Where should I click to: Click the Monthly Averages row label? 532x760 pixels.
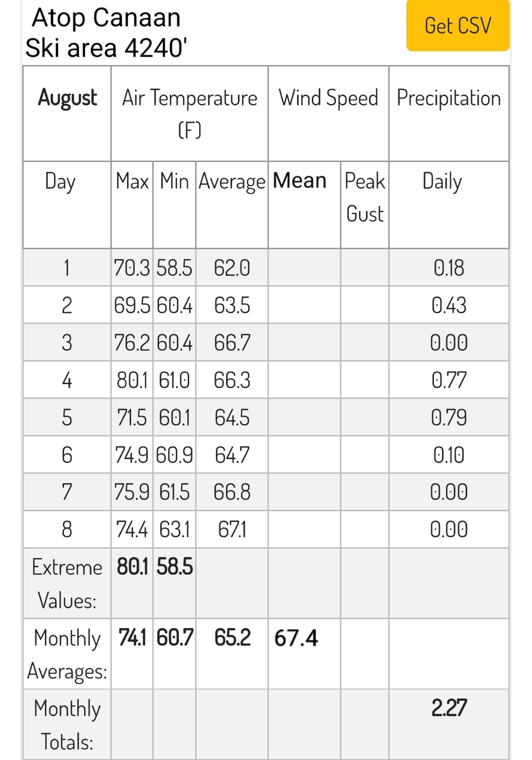(67, 654)
